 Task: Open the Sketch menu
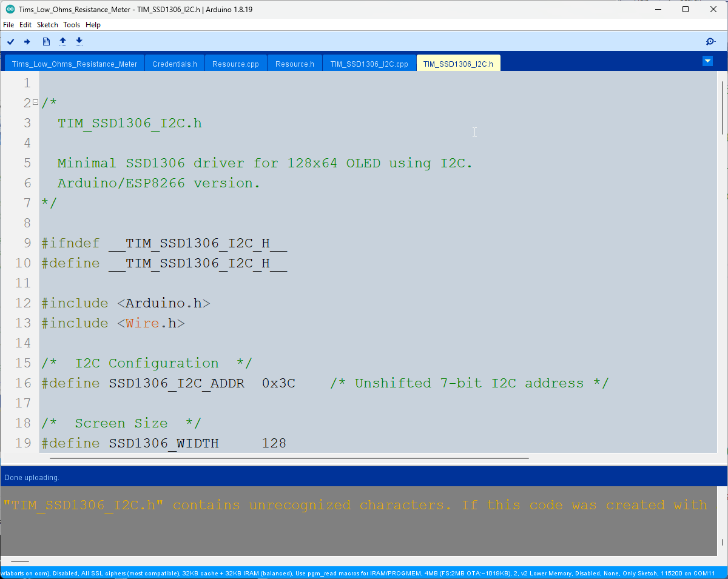48,25
